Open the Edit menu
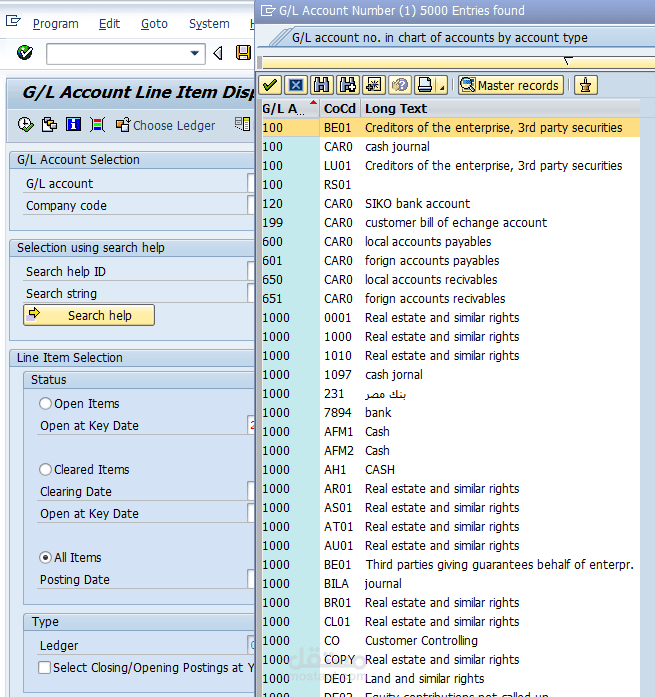The width and height of the screenshot is (655, 697). point(109,24)
